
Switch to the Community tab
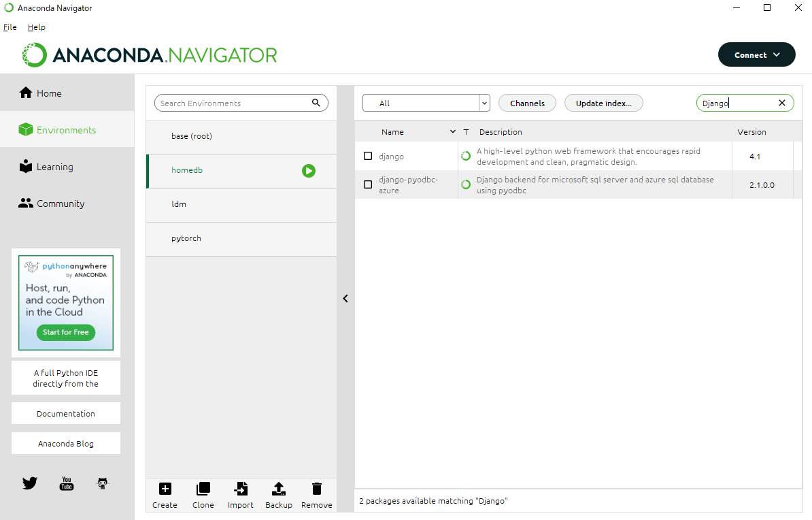pos(67,204)
